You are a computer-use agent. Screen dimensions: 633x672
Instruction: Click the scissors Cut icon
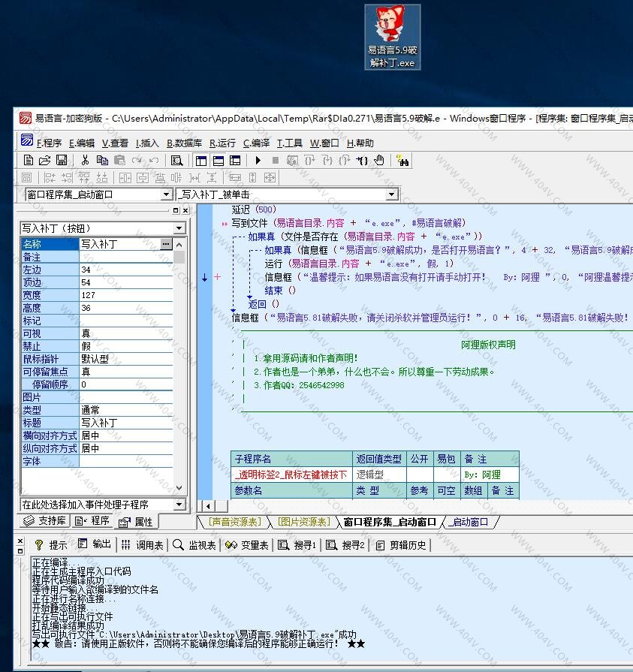85,160
